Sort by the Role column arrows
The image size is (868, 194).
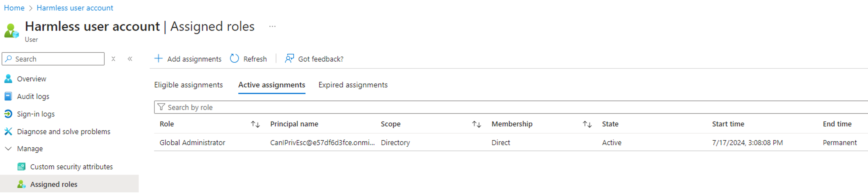pyautogui.click(x=255, y=124)
